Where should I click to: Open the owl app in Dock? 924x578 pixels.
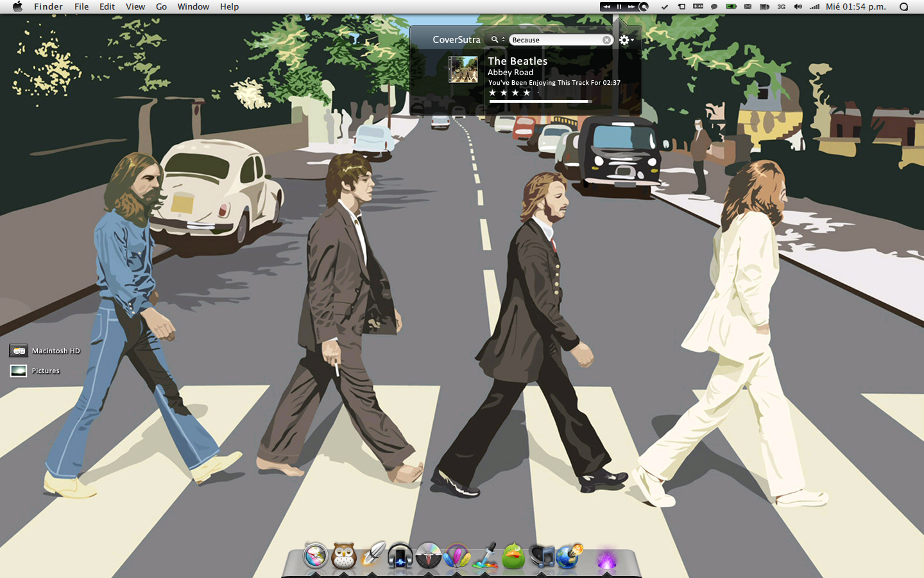click(344, 556)
